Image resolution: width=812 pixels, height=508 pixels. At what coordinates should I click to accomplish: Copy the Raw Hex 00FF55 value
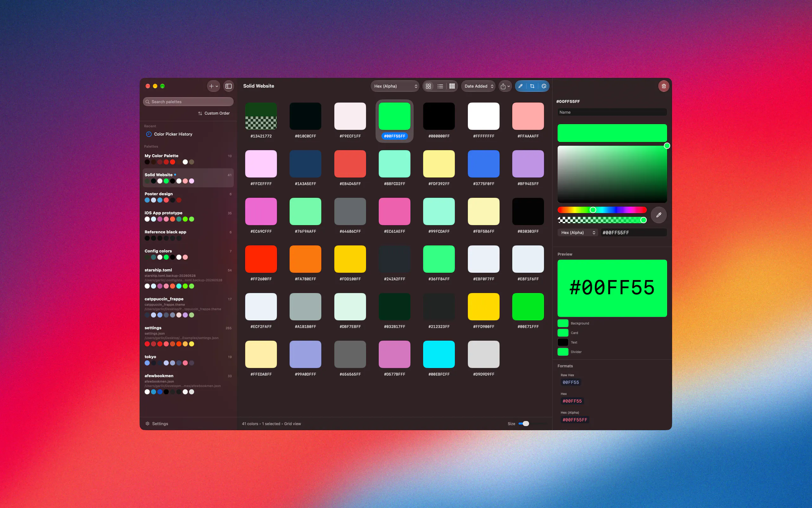point(570,382)
